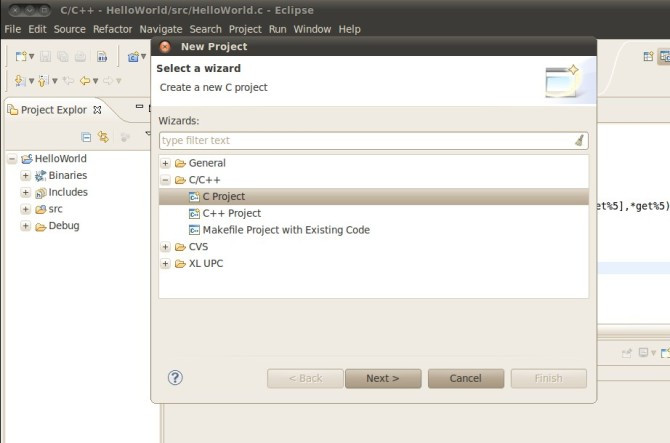This screenshot has width=670, height=443.
Task: Expand the Binaries node
Action: [26, 176]
